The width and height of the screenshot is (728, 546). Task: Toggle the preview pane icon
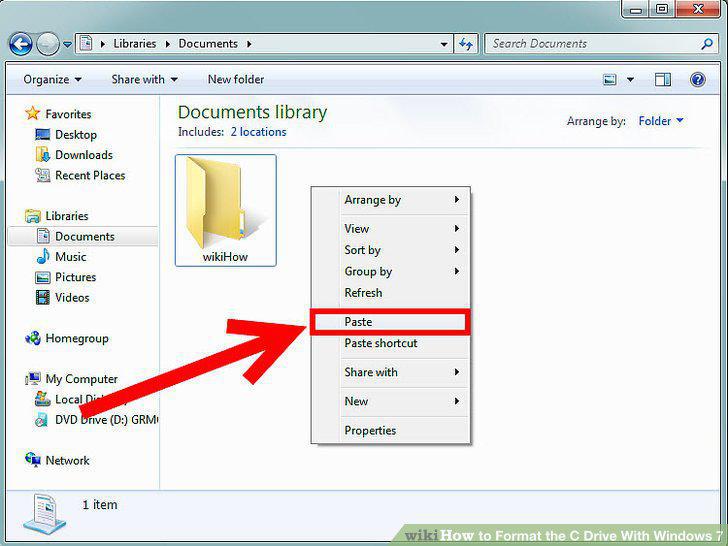(x=663, y=80)
